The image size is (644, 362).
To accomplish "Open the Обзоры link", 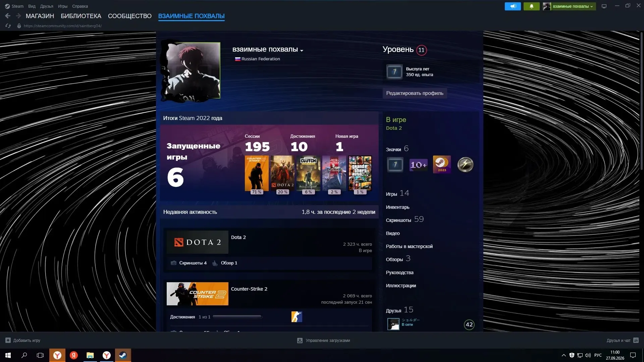I will tap(398, 259).
